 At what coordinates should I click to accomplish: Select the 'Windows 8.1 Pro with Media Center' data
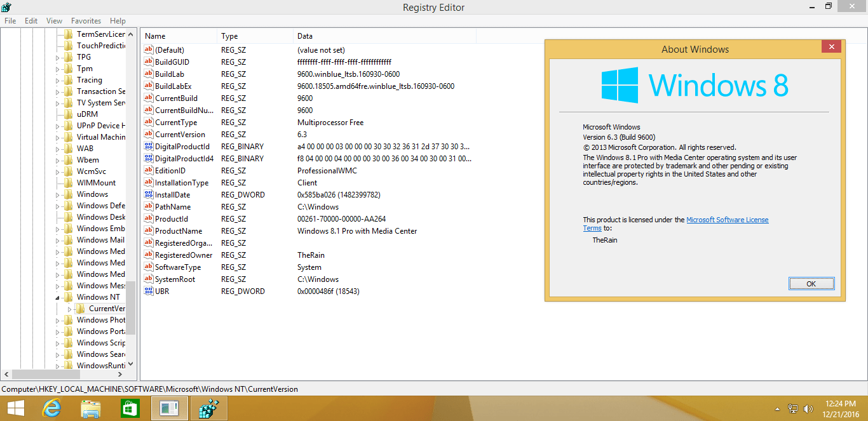357,231
